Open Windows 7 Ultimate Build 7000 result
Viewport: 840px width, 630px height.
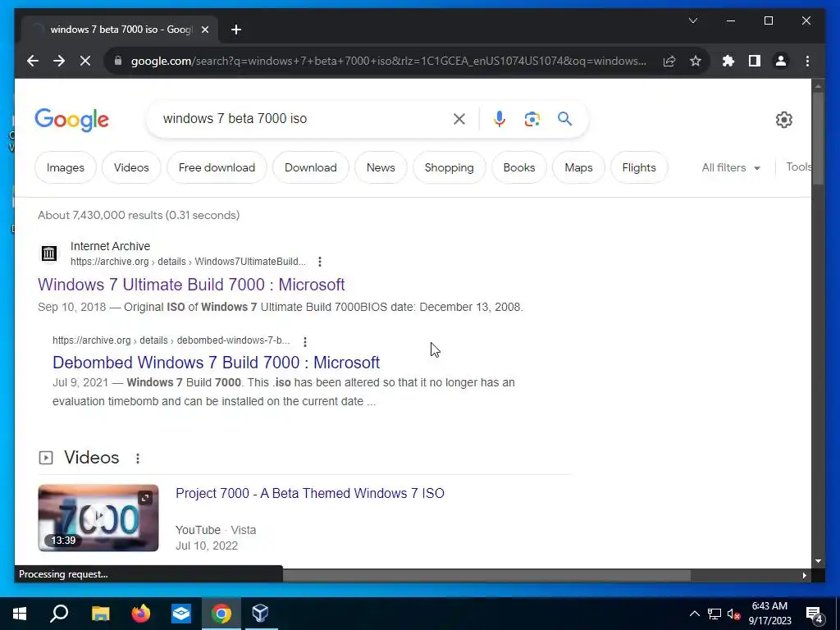coord(191,285)
